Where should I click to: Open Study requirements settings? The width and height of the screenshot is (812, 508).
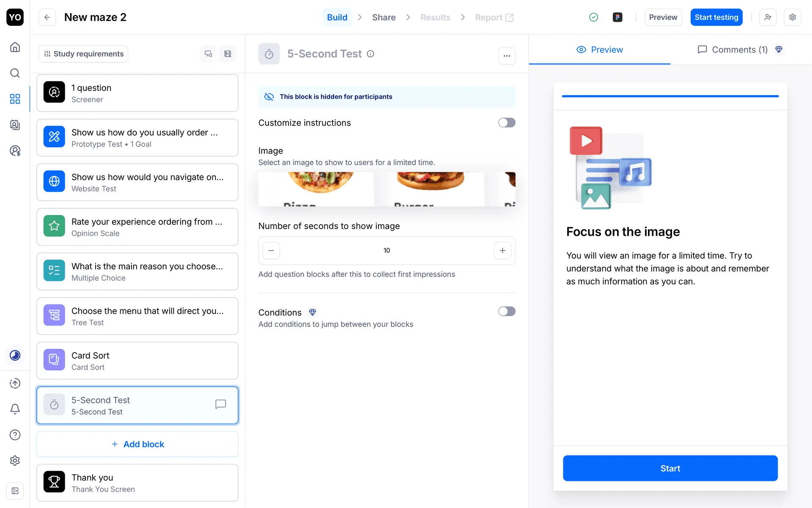click(x=83, y=54)
